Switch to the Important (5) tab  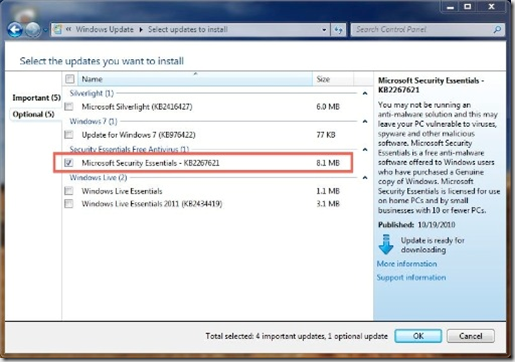point(36,98)
